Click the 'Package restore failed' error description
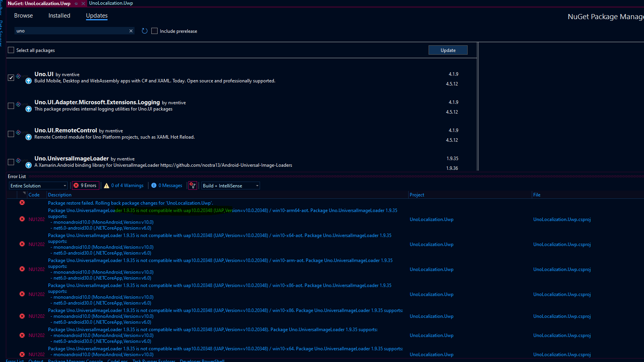The width and height of the screenshot is (644, 362). click(x=131, y=203)
